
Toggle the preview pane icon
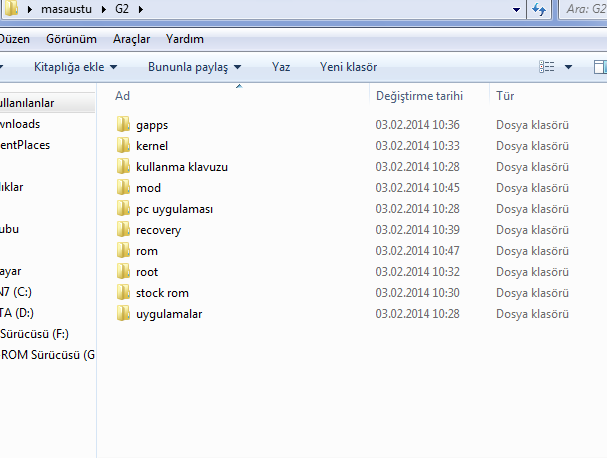click(x=600, y=67)
